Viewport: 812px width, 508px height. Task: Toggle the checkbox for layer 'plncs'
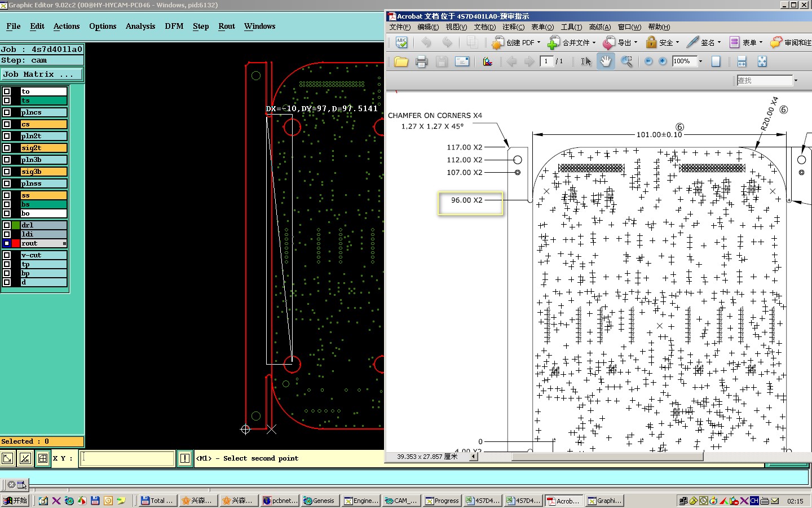(x=7, y=112)
